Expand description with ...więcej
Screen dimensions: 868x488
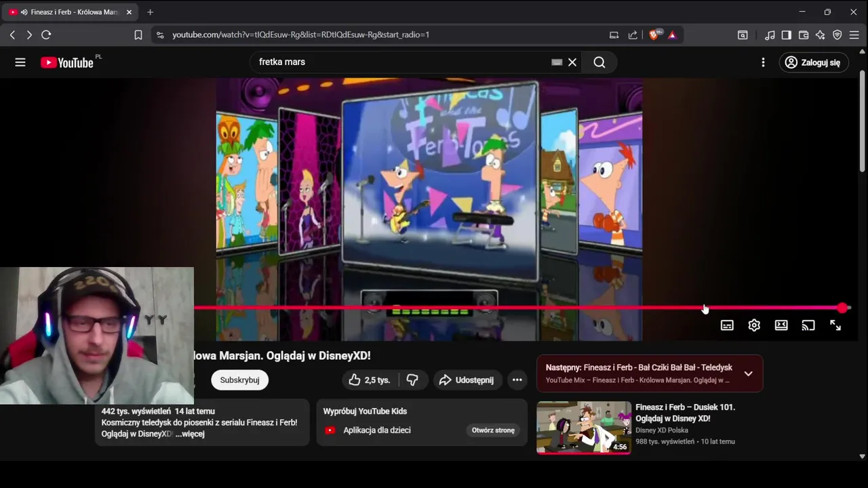(x=190, y=434)
